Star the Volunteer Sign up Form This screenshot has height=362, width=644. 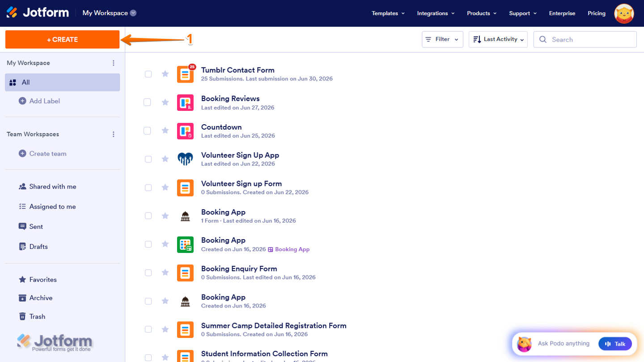point(165,187)
